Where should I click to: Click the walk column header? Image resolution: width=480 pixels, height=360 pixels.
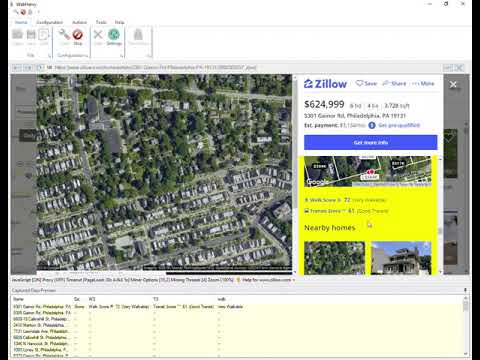[x=222, y=299]
